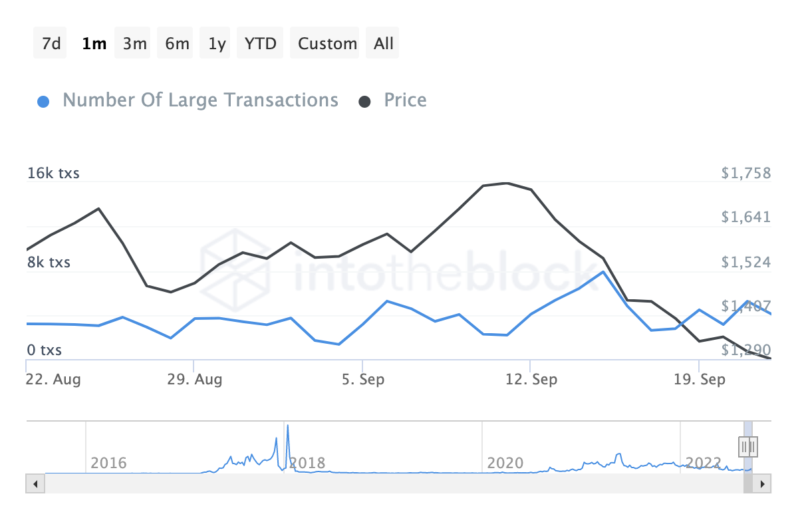Toggle the Number Of Large Transactions series
The image size is (798, 532).
click(x=200, y=100)
